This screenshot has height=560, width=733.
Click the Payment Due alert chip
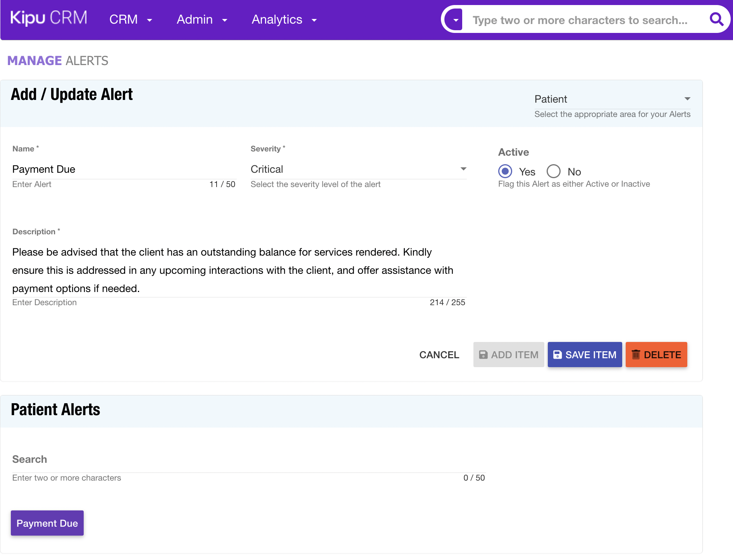pyautogui.click(x=47, y=523)
